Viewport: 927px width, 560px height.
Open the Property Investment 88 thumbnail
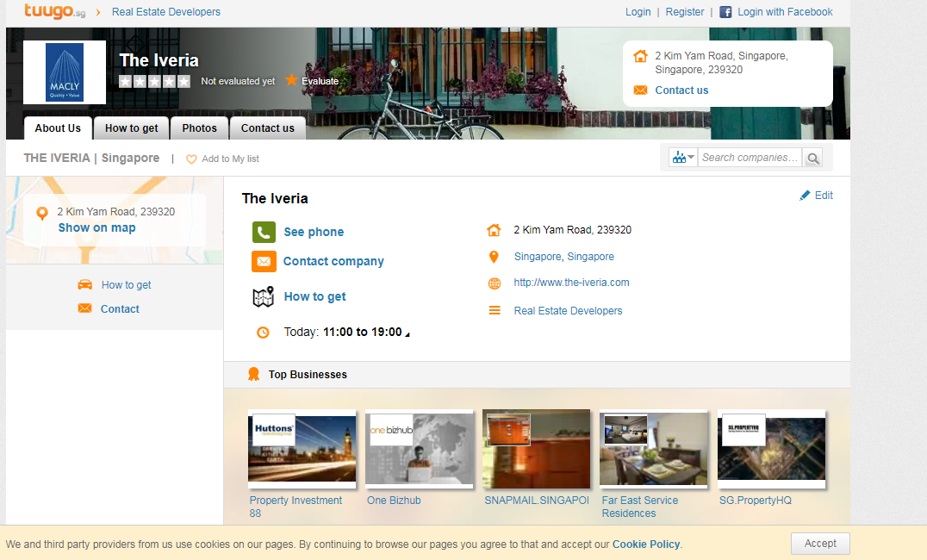[x=302, y=448]
